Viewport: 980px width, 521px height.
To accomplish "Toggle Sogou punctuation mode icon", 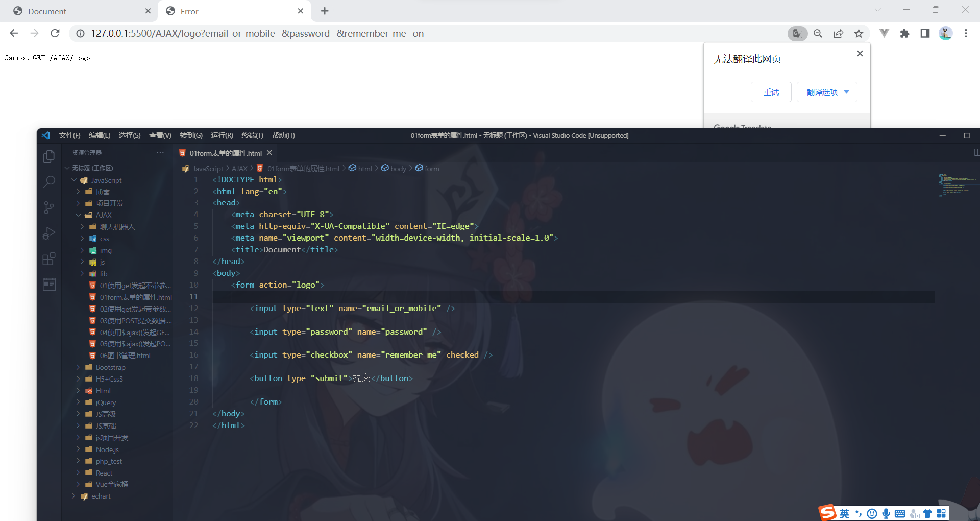I will pos(859,513).
